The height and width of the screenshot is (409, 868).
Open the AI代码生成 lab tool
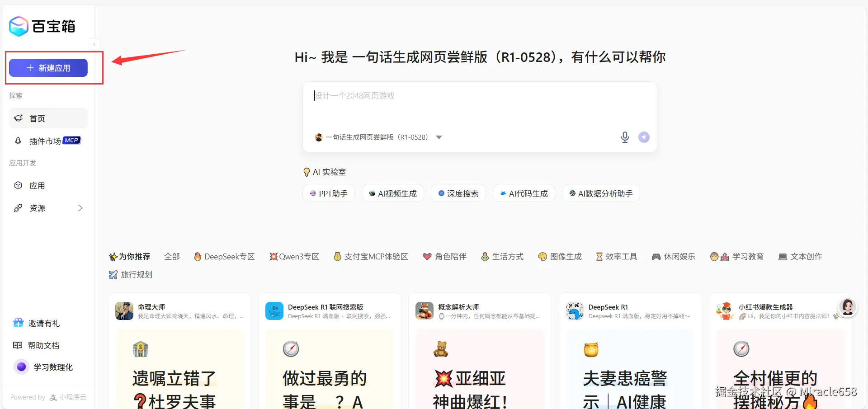[x=524, y=193]
